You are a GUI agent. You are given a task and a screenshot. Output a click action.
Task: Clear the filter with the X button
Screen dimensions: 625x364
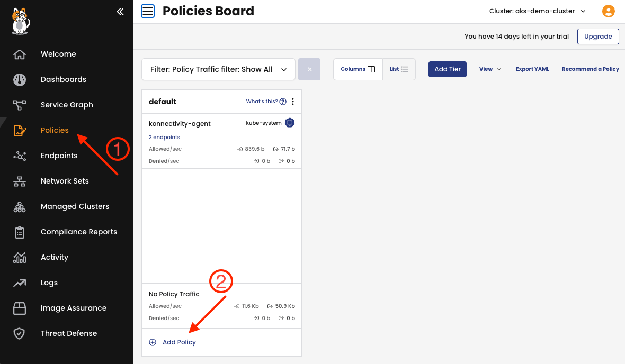click(309, 69)
